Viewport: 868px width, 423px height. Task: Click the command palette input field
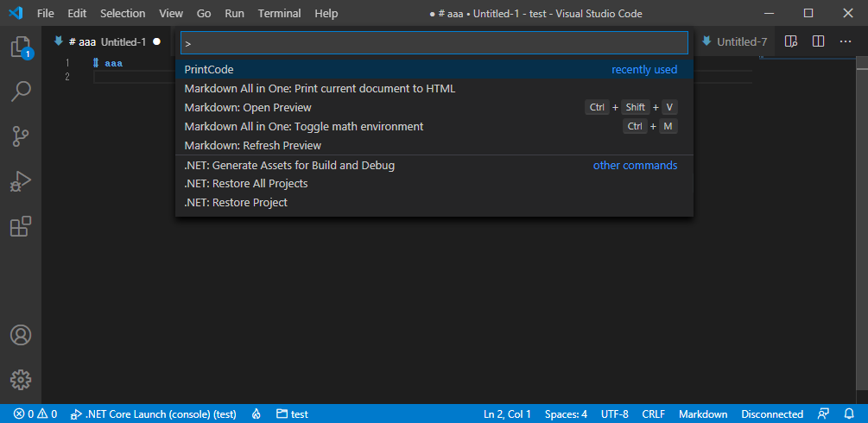click(x=434, y=42)
